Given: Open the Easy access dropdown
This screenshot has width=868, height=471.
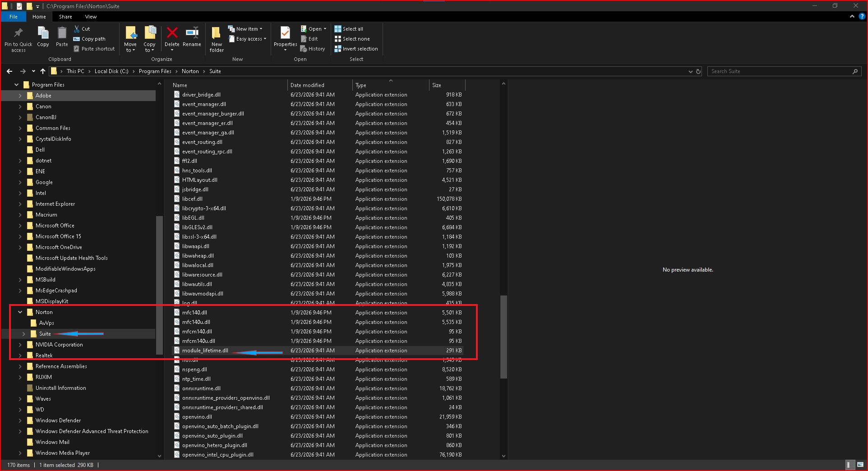Looking at the screenshot, I should 247,39.
